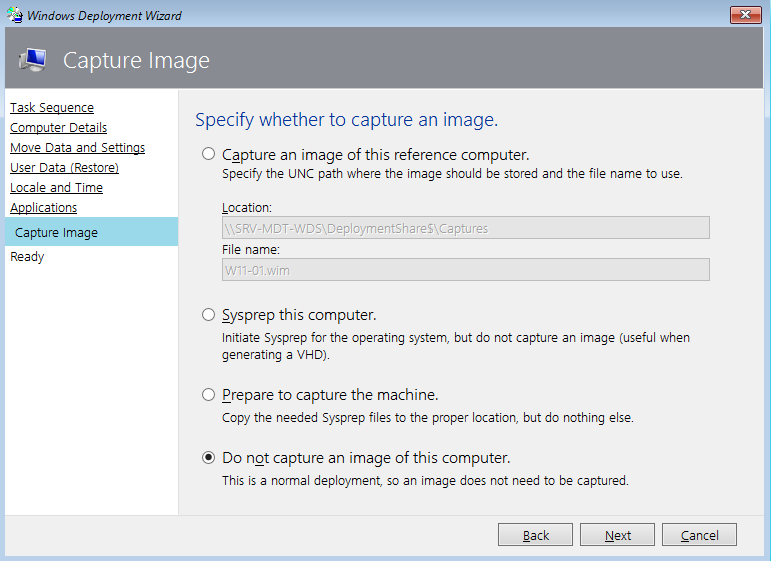The height and width of the screenshot is (561, 771).
Task: Cancel the deployment wizard
Action: [699, 534]
